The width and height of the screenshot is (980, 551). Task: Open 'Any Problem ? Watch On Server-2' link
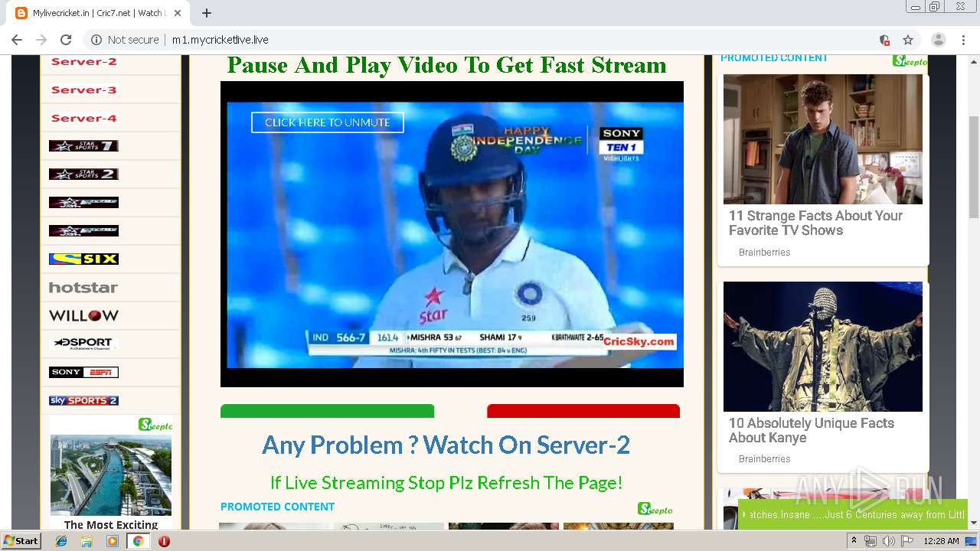(x=446, y=445)
